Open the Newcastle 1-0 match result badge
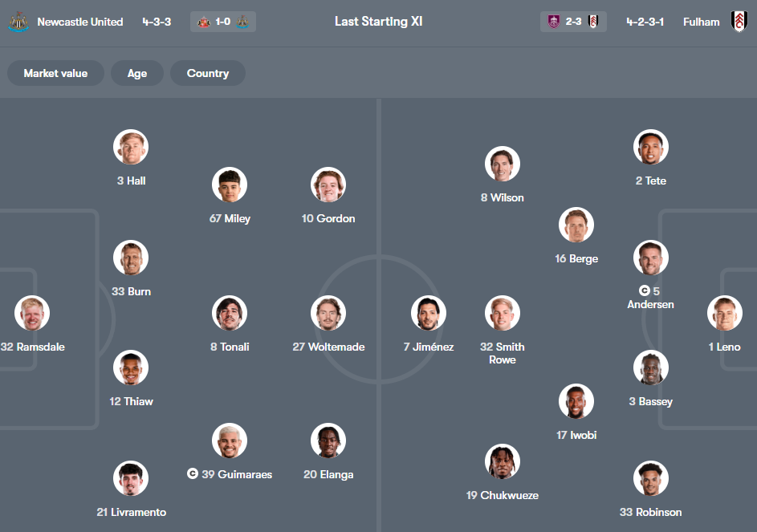Screen dimensions: 757x532 (222, 22)
